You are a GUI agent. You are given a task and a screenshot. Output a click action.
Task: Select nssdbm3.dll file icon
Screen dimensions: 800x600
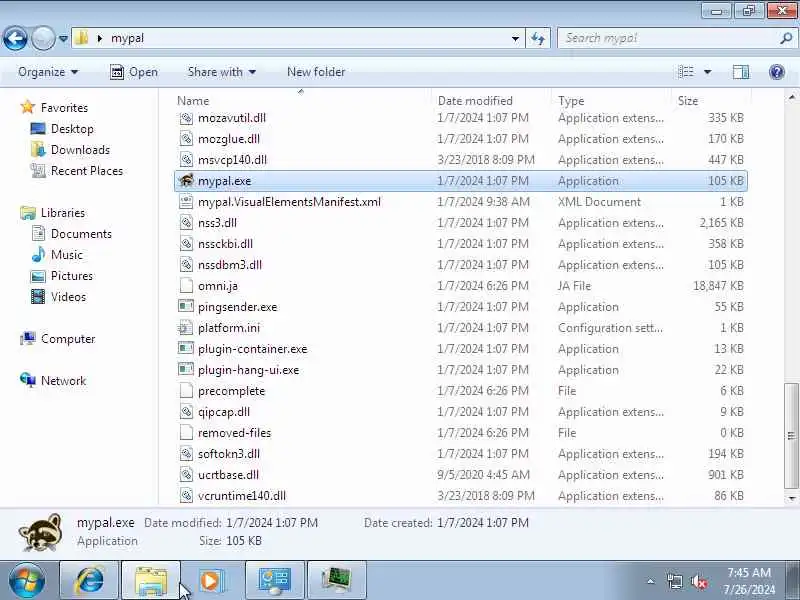point(186,265)
